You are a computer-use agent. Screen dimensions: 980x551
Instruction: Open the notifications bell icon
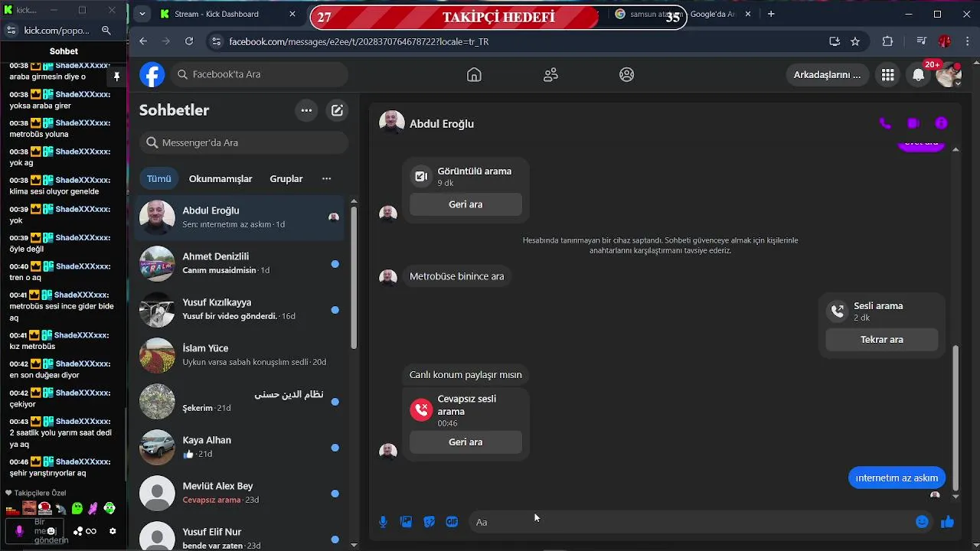tap(918, 74)
